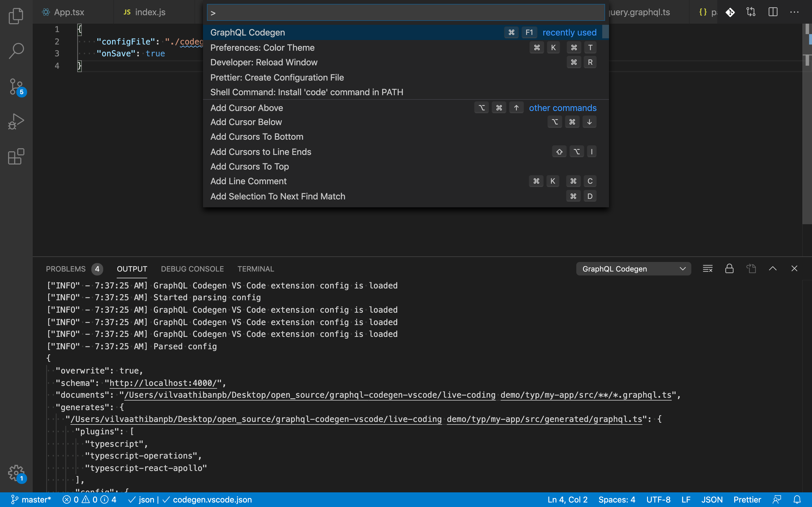
Task: Clear the output panel contents
Action: (x=708, y=269)
